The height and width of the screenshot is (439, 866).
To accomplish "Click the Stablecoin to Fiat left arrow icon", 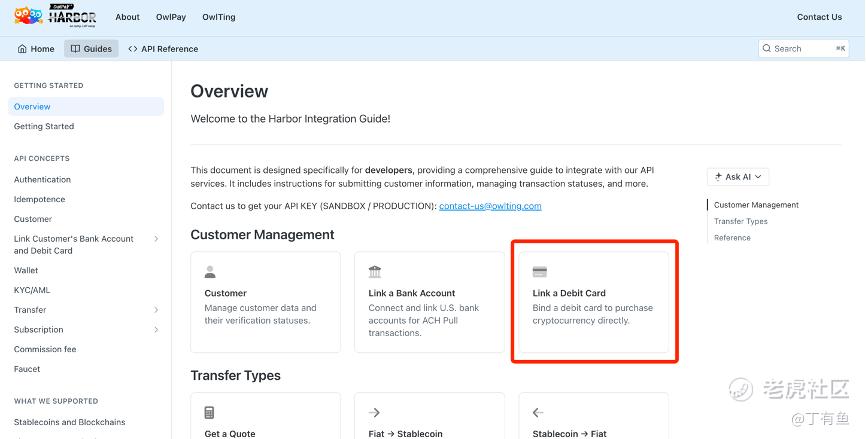I will (538, 412).
